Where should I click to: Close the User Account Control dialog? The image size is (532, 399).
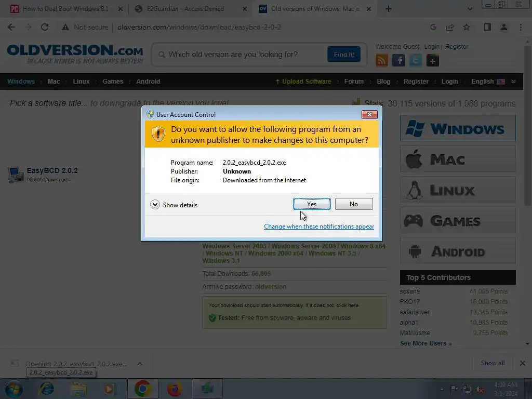coord(369,115)
